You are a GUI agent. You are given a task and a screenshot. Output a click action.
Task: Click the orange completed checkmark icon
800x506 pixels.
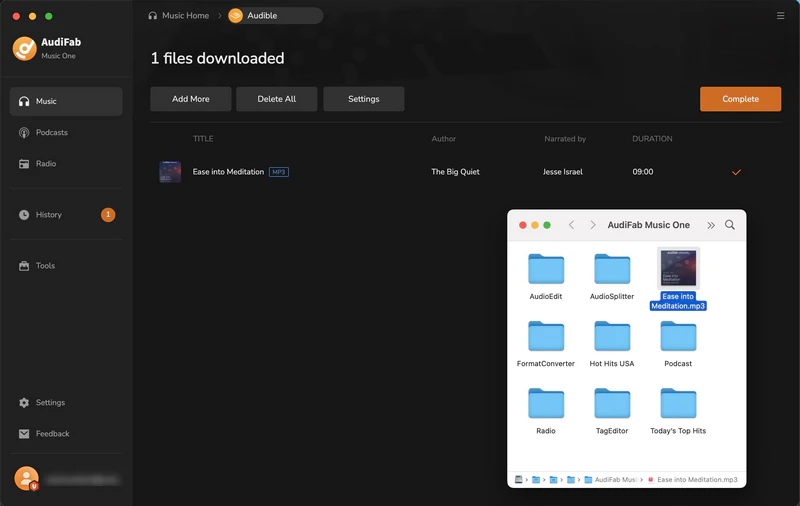(x=736, y=172)
